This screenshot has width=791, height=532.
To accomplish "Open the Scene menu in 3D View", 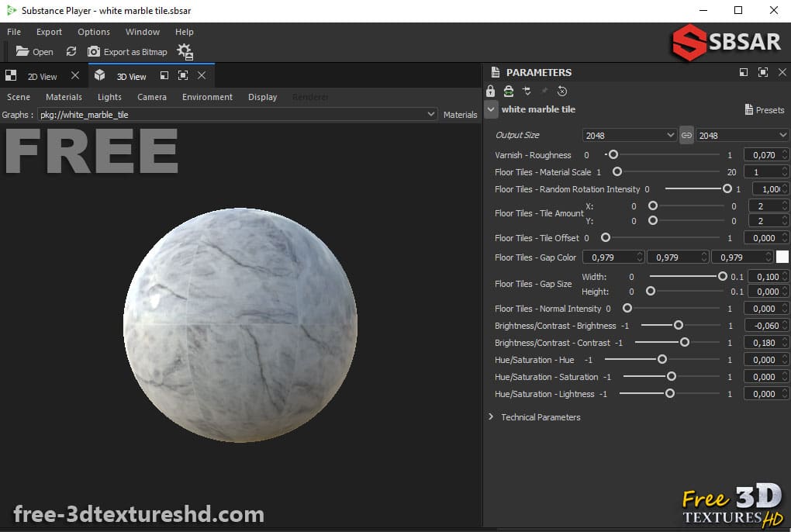I will coord(18,97).
